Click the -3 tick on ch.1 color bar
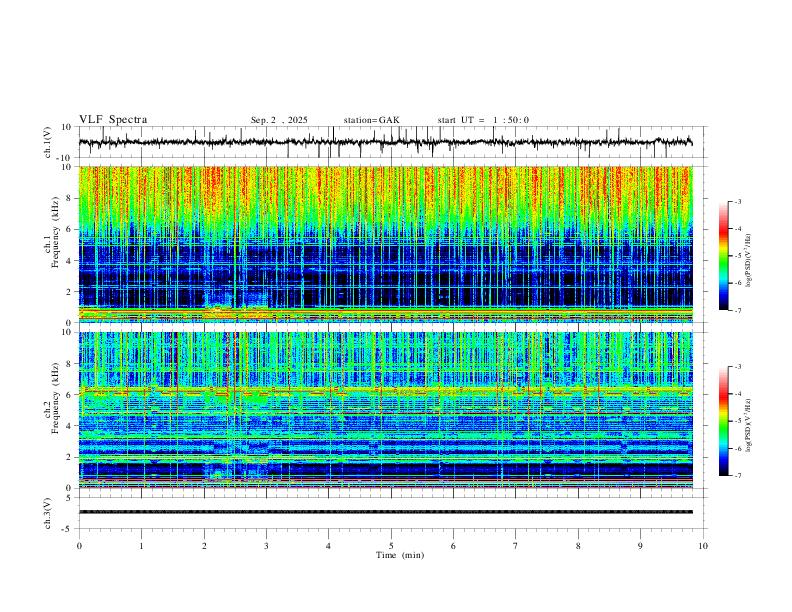This screenshot has width=792, height=612. click(x=737, y=202)
